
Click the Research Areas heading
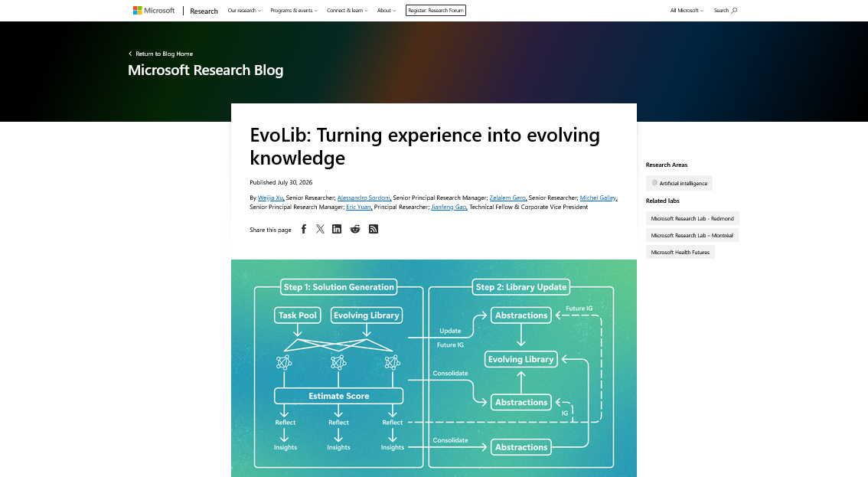(x=667, y=165)
